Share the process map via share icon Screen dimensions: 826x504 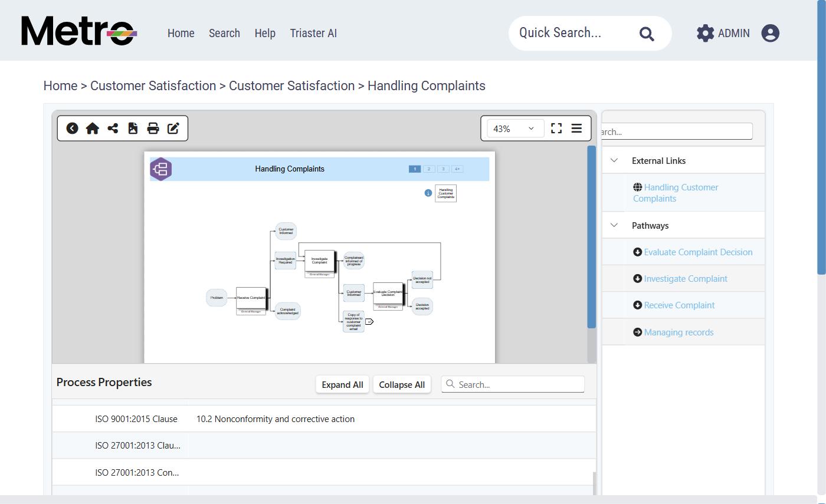[x=113, y=129]
